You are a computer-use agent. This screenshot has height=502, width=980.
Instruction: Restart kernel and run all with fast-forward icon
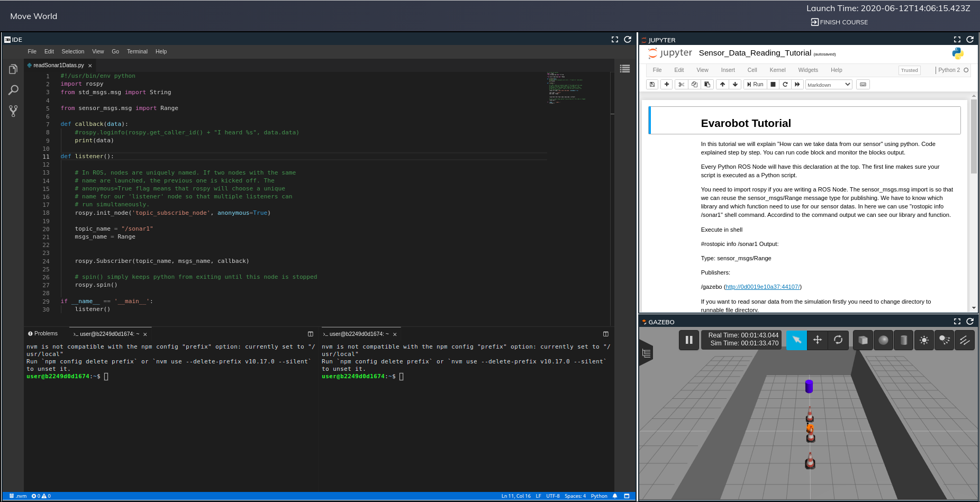click(x=797, y=85)
